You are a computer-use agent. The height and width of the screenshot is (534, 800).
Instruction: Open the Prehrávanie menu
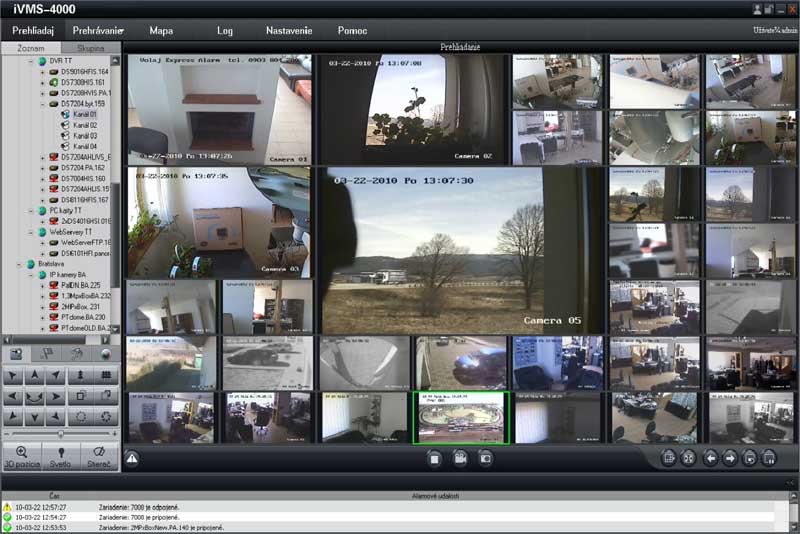click(x=98, y=31)
